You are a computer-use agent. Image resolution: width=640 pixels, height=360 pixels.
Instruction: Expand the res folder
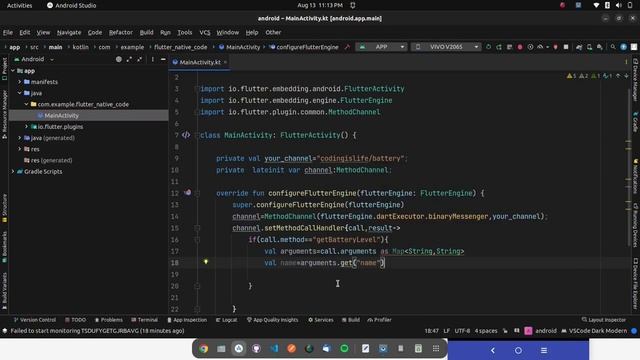click(20, 149)
